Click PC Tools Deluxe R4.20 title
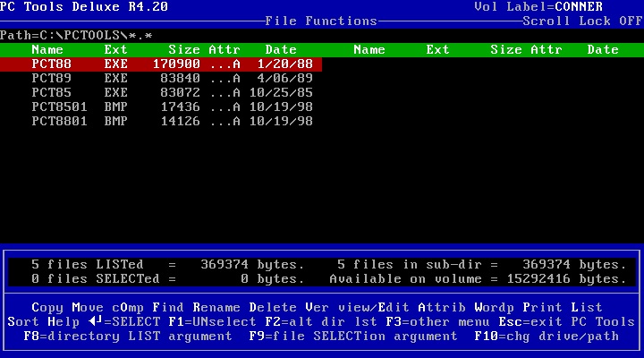The width and height of the screenshot is (644, 358). coord(84,6)
